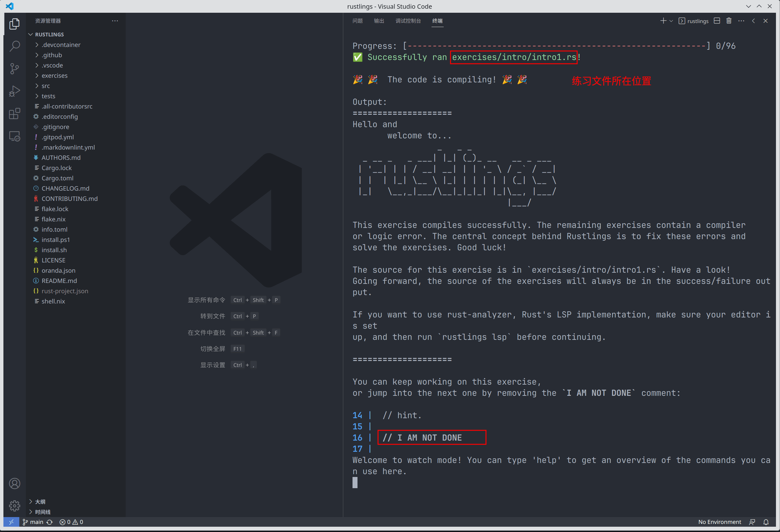Open the Source Control view
Image resolution: width=780 pixels, height=532 pixels.
point(14,69)
